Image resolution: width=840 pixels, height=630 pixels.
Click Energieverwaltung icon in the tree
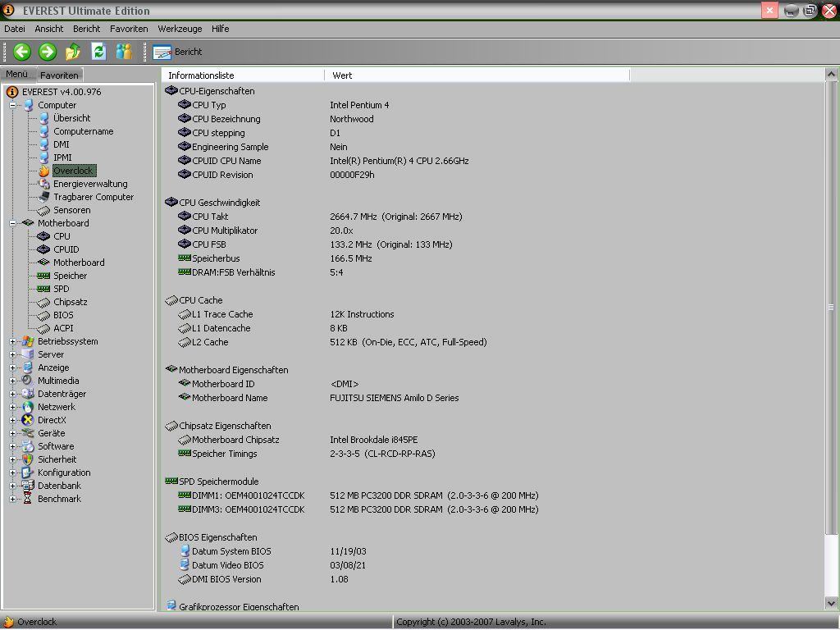click(x=44, y=184)
